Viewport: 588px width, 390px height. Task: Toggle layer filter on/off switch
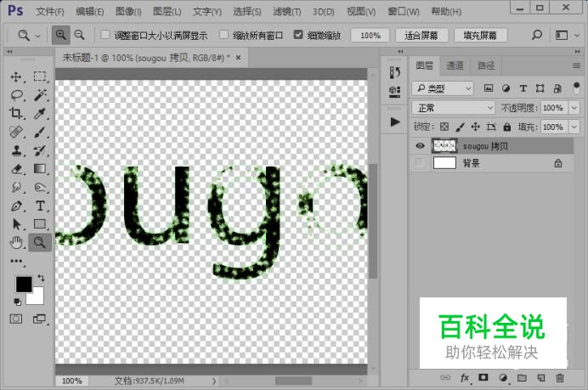(576, 88)
